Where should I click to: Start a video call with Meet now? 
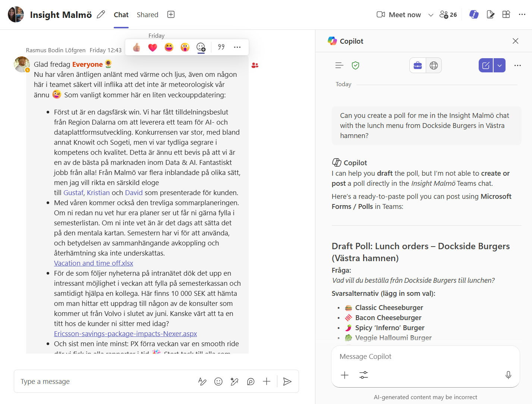click(399, 15)
